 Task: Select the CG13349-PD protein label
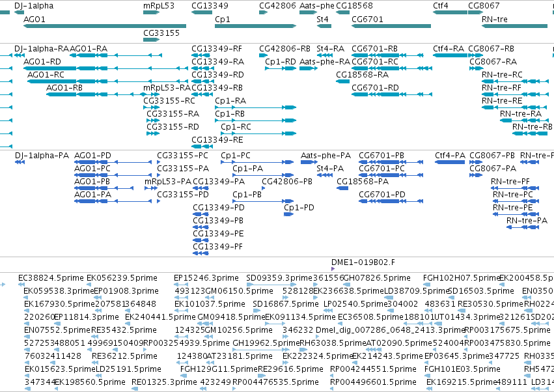point(219,208)
